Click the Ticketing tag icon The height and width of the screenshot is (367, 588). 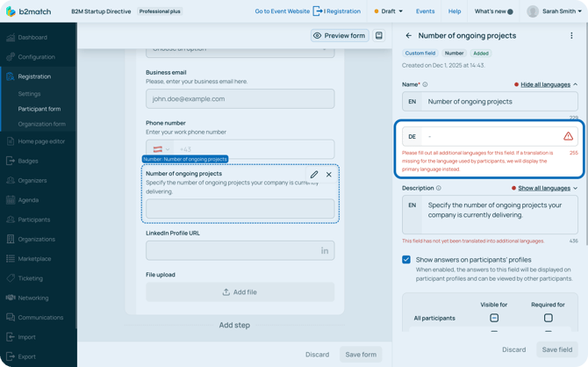[x=11, y=278]
